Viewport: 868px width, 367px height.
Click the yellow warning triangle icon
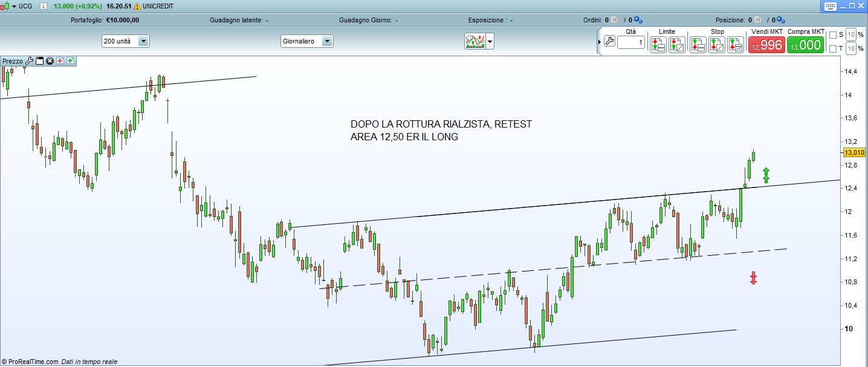137,6
